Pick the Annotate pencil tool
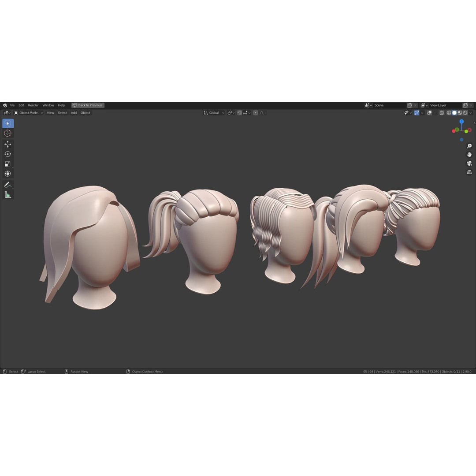Screen dimensions: 476x476 pyautogui.click(x=8, y=185)
